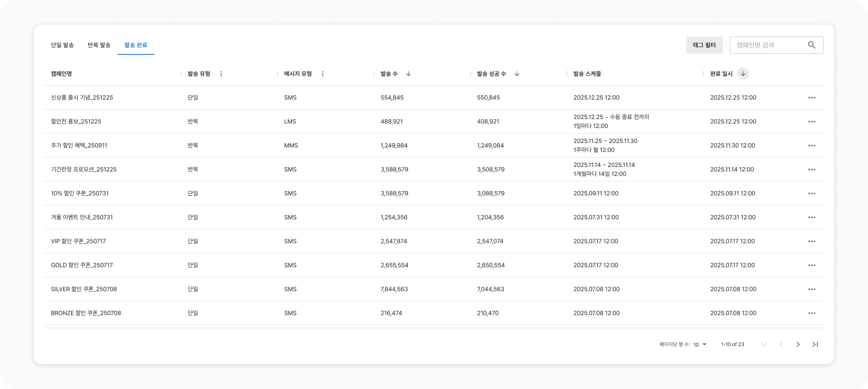Image resolution: width=868 pixels, height=389 pixels.
Task: Toggle 완료 일시 sort direction arrow
Action: [743, 74]
